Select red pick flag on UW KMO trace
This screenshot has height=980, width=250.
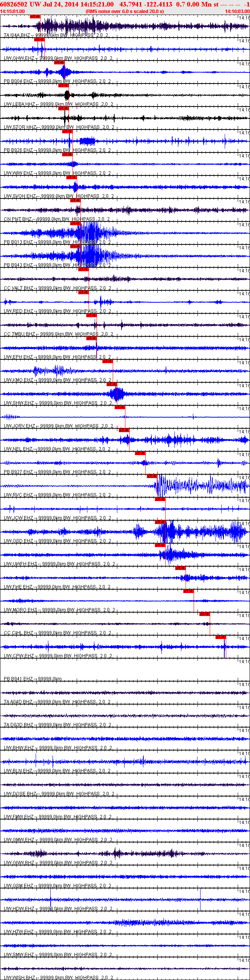tap(107, 361)
